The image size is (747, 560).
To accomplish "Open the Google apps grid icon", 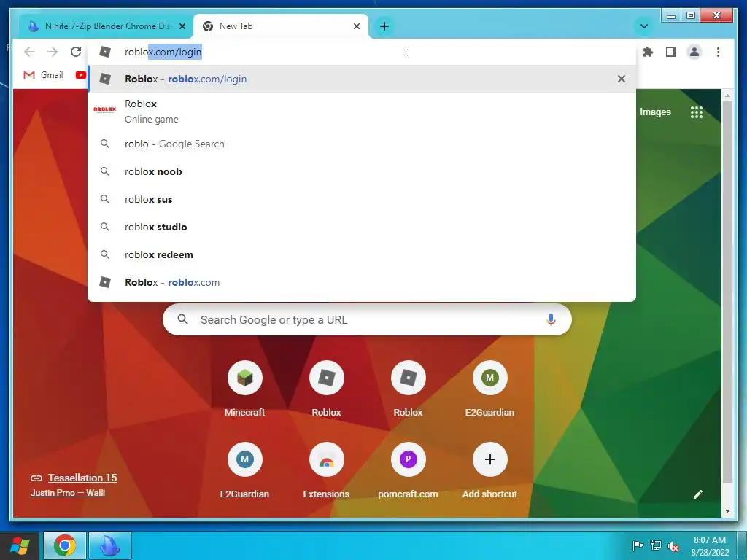I will pyautogui.click(x=697, y=112).
